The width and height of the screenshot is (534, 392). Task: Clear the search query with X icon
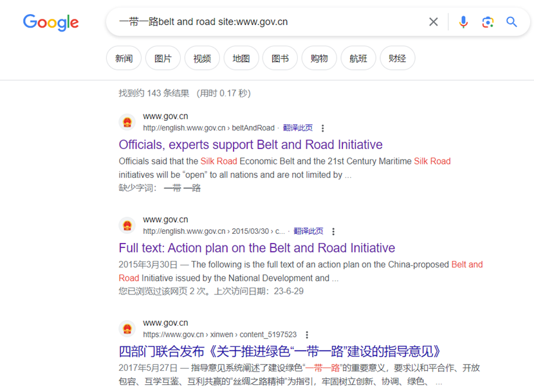(433, 22)
